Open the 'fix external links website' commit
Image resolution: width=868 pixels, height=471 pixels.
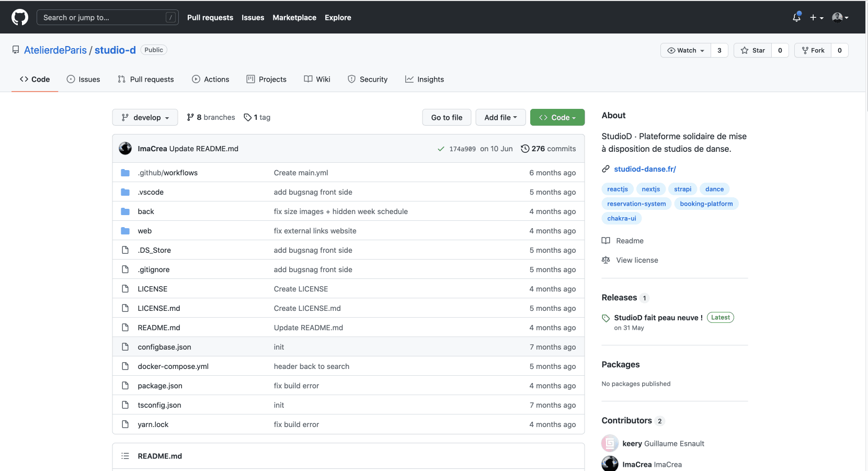(315, 231)
